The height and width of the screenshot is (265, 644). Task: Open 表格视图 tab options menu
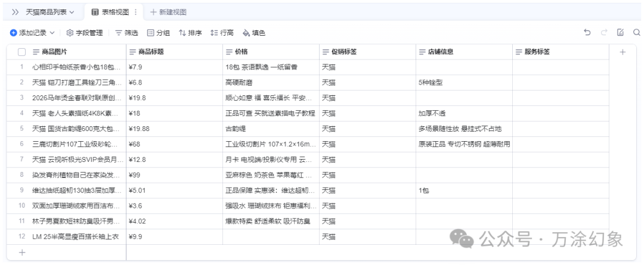click(136, 13)
